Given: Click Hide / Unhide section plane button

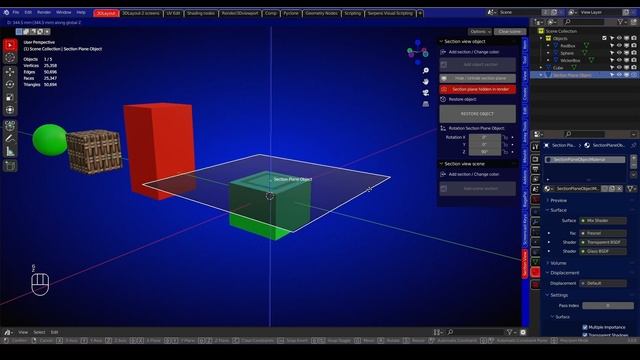Looking at the screenshot, I should 478,78.
